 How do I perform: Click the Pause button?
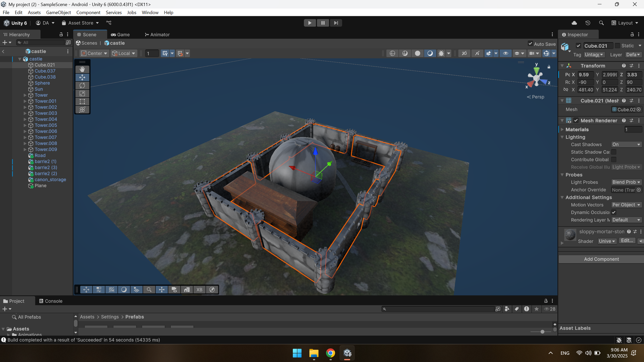click(323, 23)
